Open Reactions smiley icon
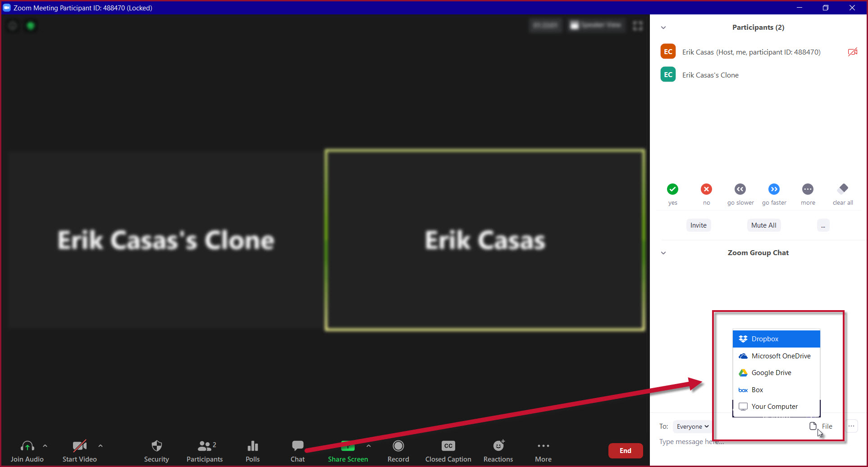The width and height of the screenshot is (868, 467). pyautogui.click(x=498, y=446)
